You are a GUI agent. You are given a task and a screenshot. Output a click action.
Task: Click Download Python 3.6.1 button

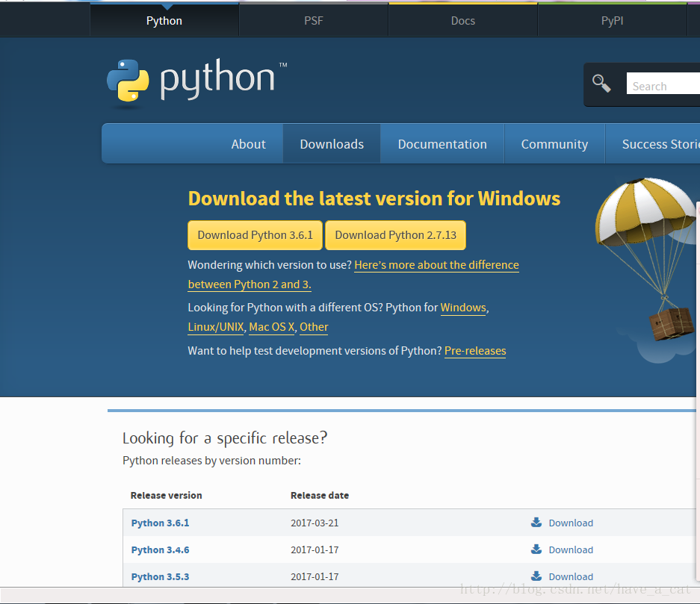[x=255, y=235]
